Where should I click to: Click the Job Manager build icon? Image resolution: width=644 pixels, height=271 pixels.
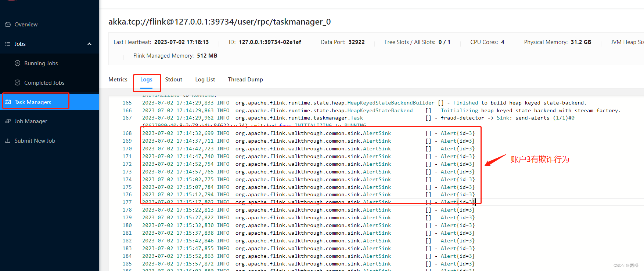(8, 121)
